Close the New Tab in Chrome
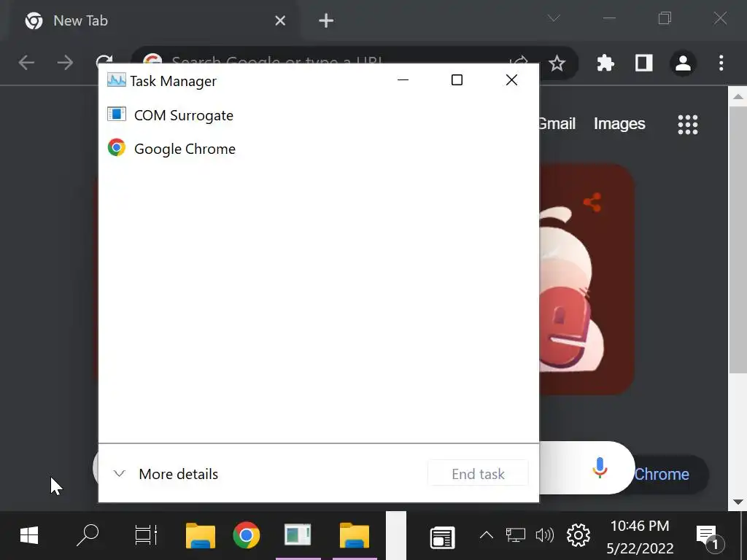The height and width of the screenshot is (560, 747). tap(280, 20)
